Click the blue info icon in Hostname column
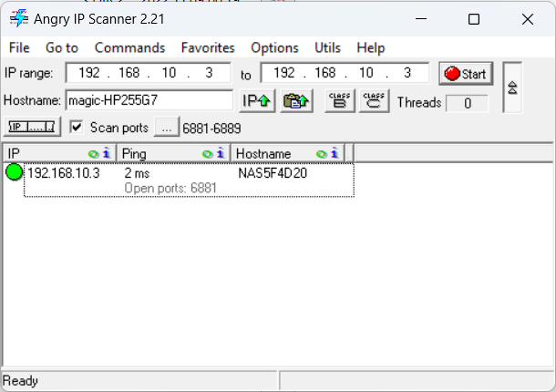556x392 pixels. (x=335, y=153)
